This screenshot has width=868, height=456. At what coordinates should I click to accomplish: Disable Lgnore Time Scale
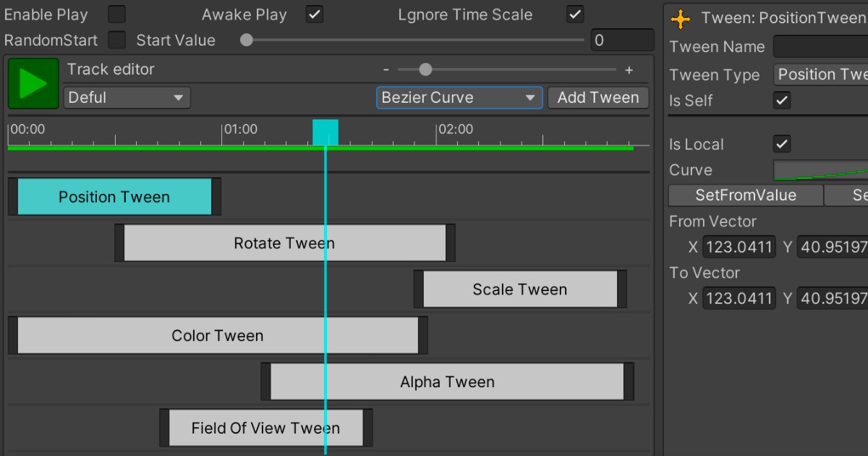pyautogui.click(x=575, y=14)
